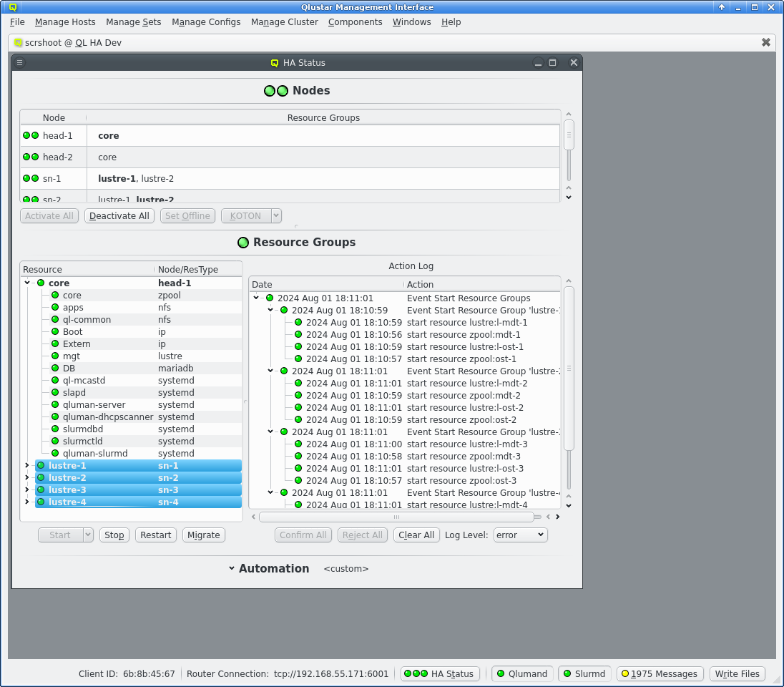The height and width of the screenshot is (687, 784).
Task: Open the Slurmd status indicator
Action: coord(584,673)
